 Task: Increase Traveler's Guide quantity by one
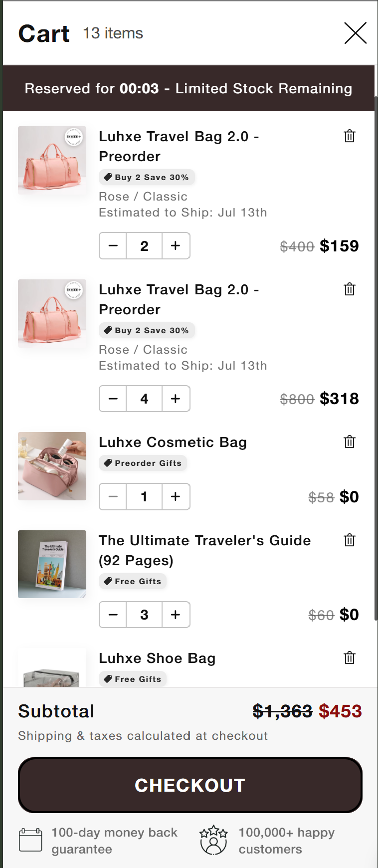(176, 615)
